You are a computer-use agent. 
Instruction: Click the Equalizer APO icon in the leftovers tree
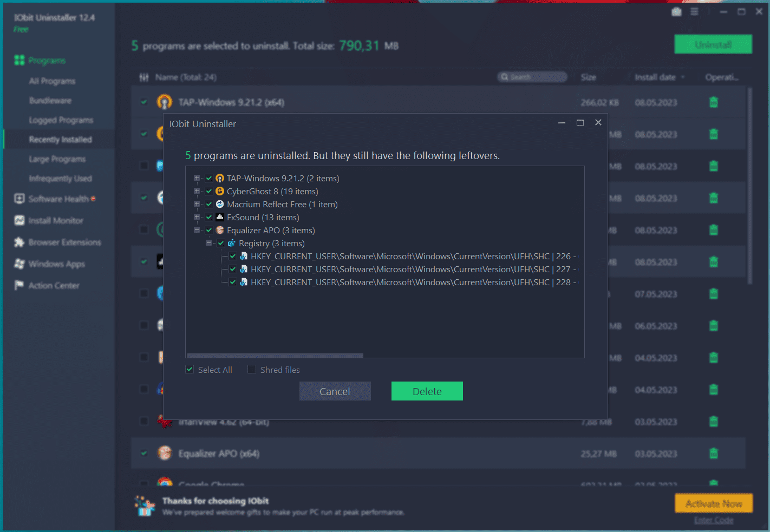point(220,230)
